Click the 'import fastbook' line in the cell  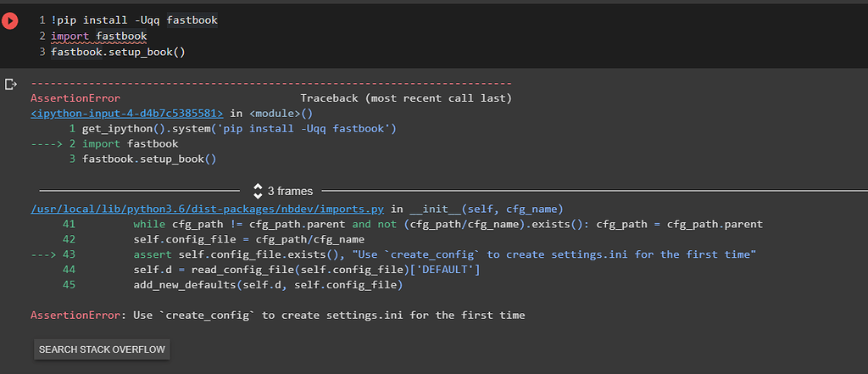[x=98, y=36]
